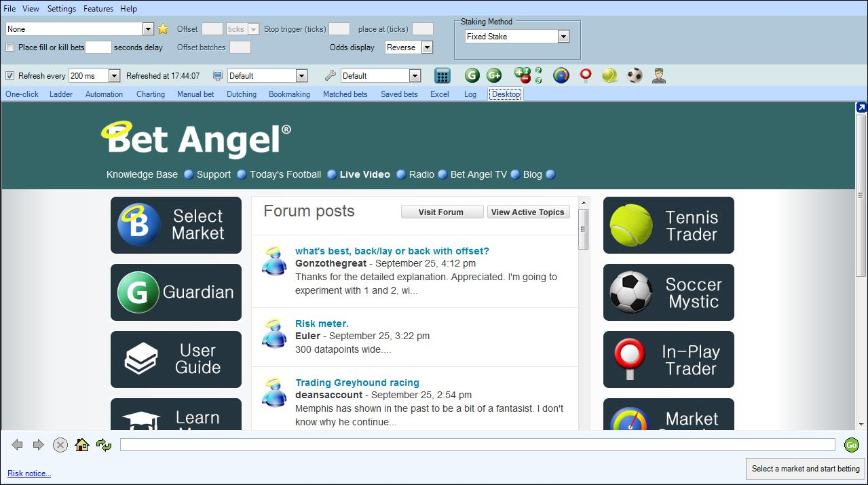
Task: Open the In-Play Trader tile
Action: pos(668,360)
